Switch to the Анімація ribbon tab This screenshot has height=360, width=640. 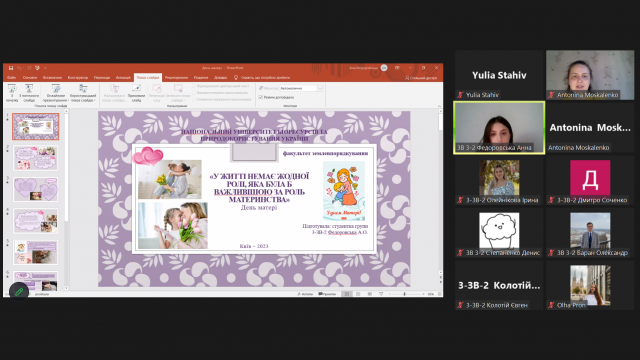click(123, 78)
